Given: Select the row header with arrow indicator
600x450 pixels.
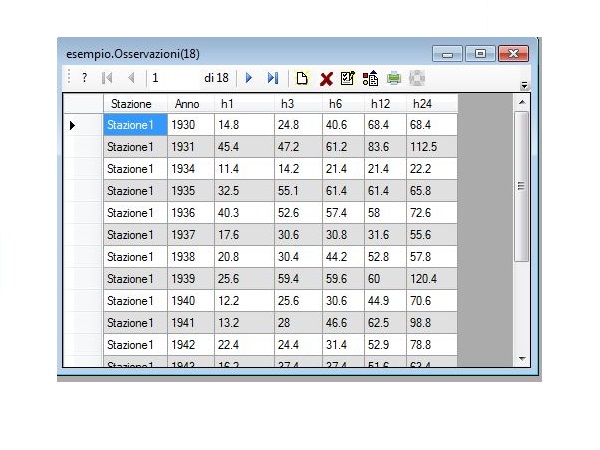Looking at the screenshot, I should tap(83, 125).
